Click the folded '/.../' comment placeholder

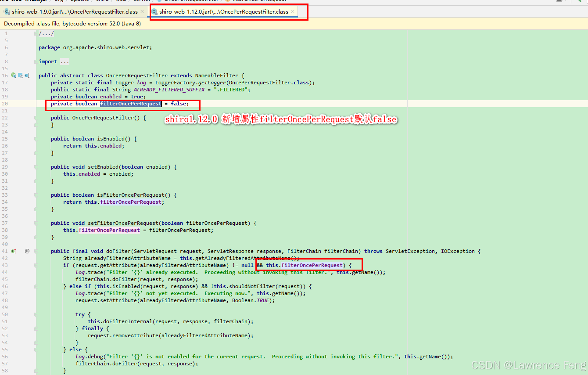[x=46, y=33]
